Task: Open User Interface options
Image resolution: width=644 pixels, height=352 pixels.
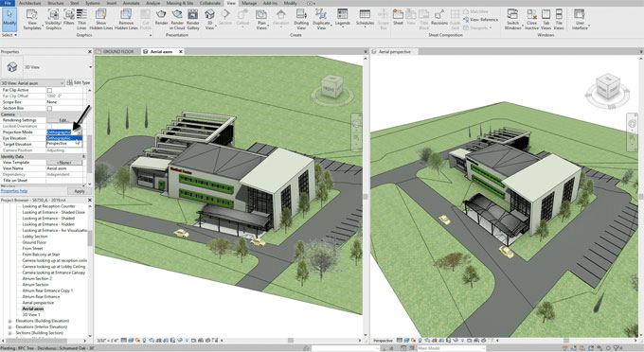Action: pyautogui.click(x=580, y=19)
